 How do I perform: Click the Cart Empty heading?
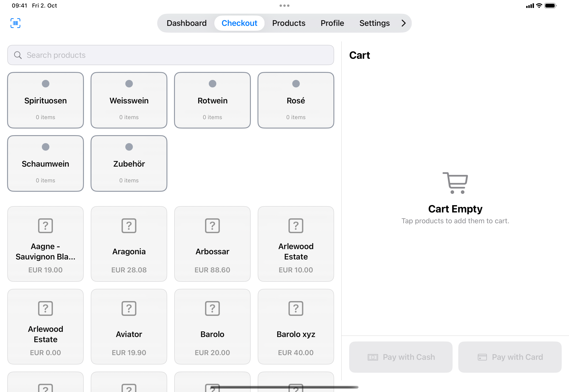coord(455,209)
